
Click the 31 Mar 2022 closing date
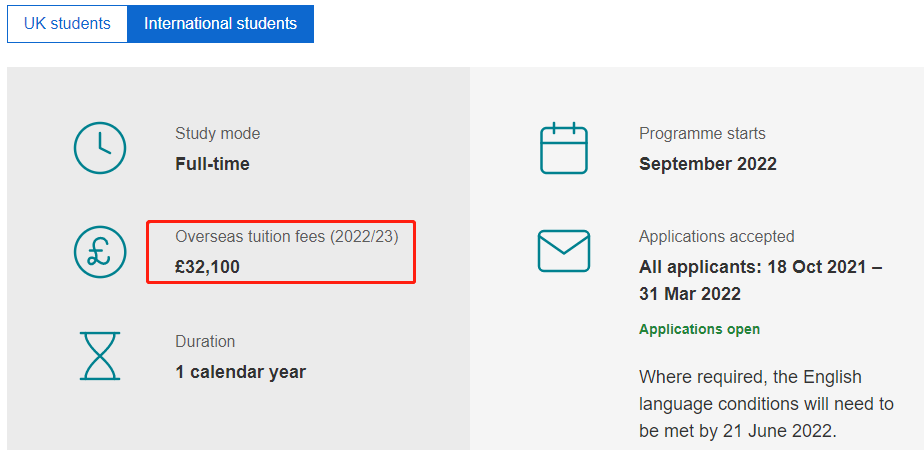689,293
